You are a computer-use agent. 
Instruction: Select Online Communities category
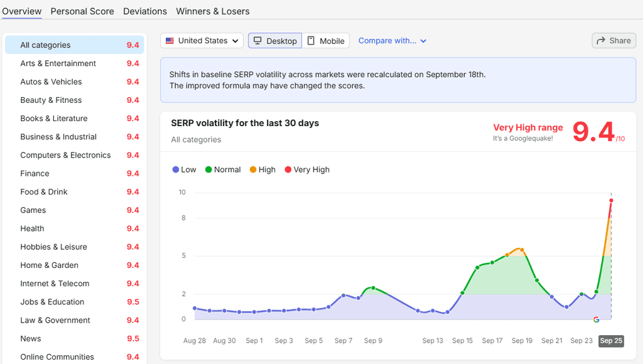(x=75, y=356)
